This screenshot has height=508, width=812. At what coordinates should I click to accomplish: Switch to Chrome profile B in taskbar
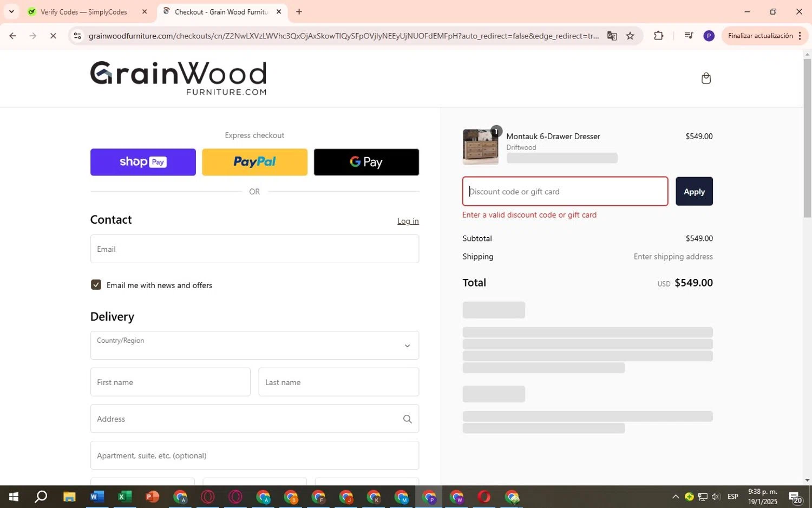click(x=291, y=497)
